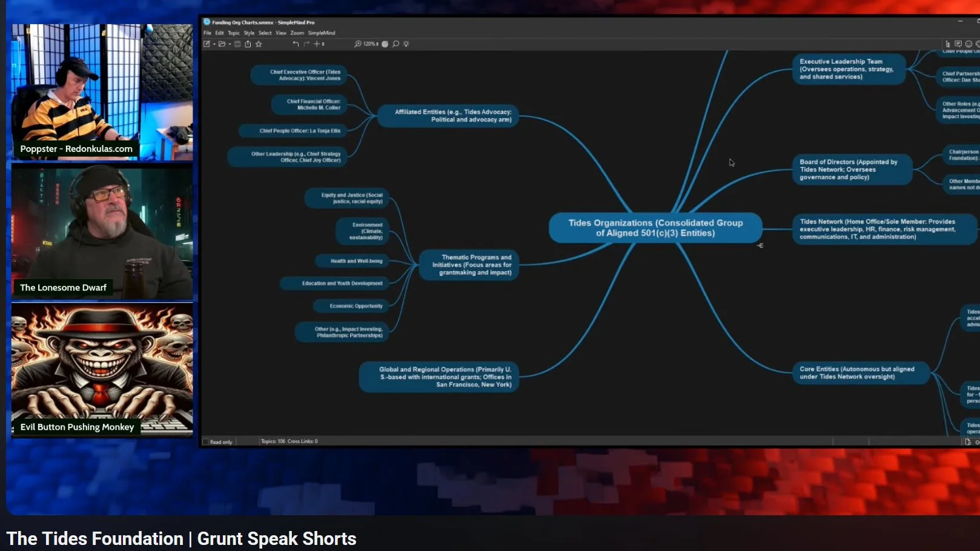Screen dimensions: 980x551
Task: Select the Health and Well-being node
Action: click(351, 261)
